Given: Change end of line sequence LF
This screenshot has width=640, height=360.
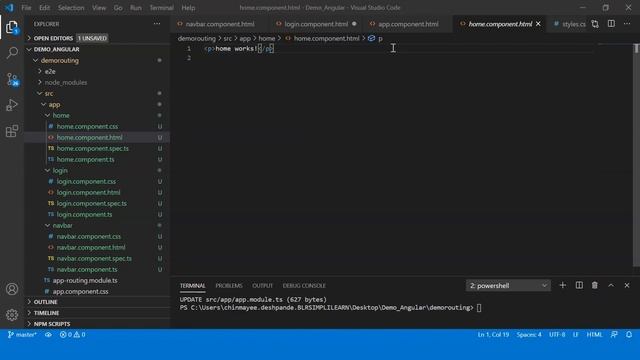Looking at the screenshot, I should pos(576,335).
